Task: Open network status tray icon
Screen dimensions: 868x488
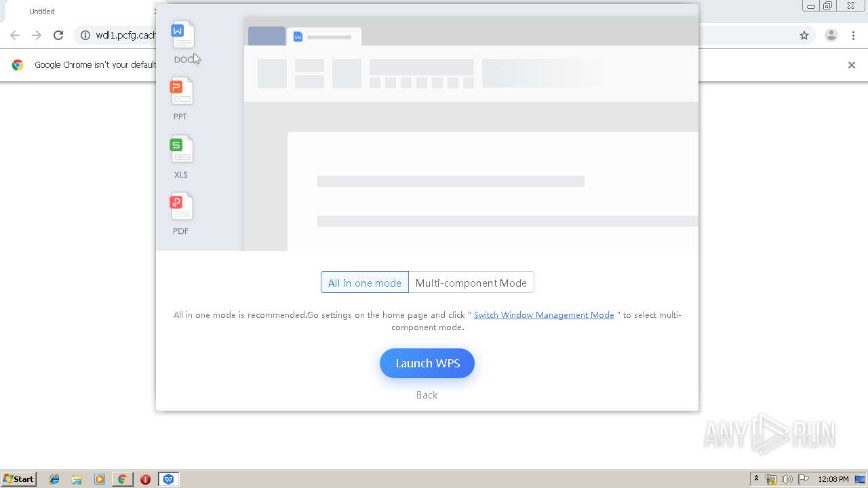Action: 771,479
